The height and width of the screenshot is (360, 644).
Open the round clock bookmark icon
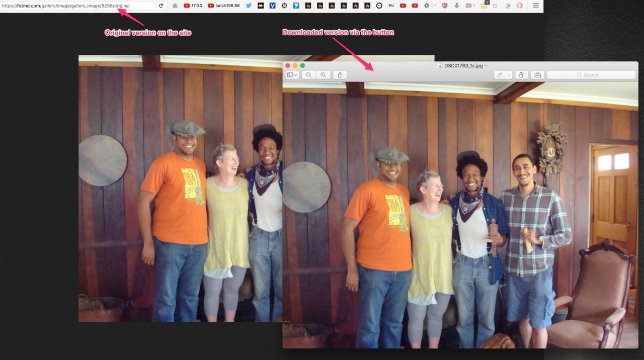(379, 6)
